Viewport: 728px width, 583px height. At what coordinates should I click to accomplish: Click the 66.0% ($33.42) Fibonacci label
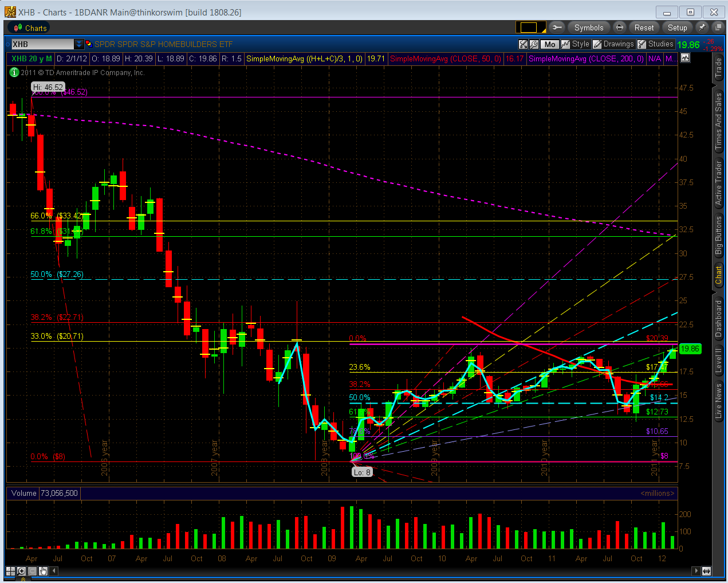[x=57, y=216]
